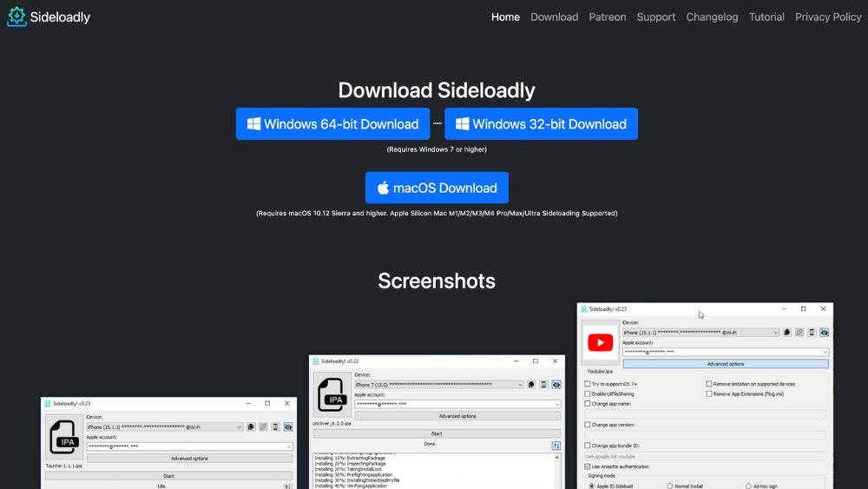Click phone device icon in Youtube.ipa window
The width and height of the screenshot is (868, 489).
click(812, 333)
